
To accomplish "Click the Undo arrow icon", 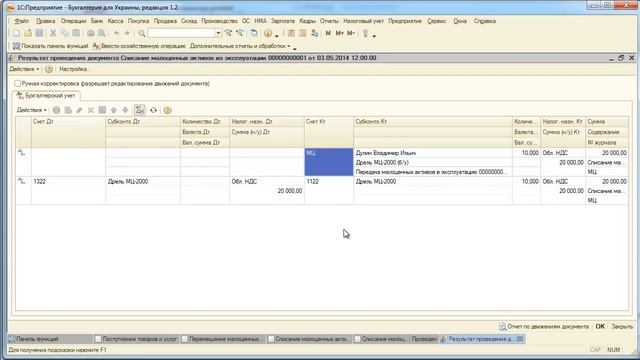I will (x=116, y=33).
